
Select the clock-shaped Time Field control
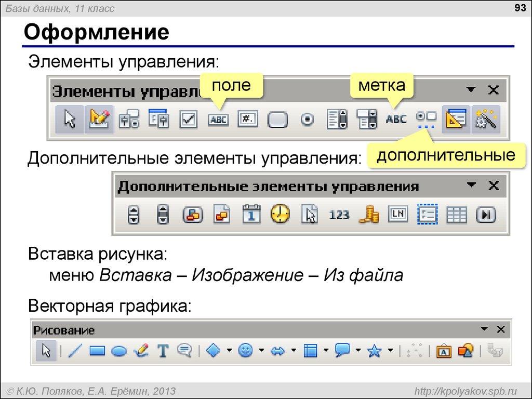coord(281,214)
